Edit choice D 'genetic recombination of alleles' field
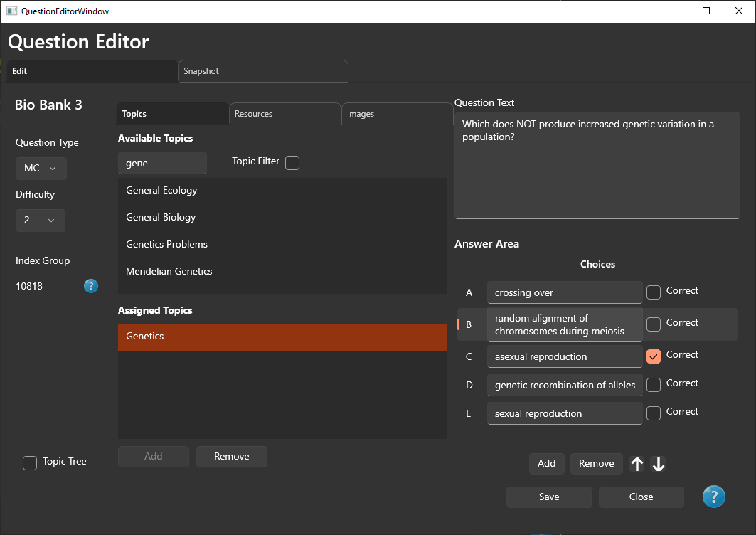 point(565,385)
